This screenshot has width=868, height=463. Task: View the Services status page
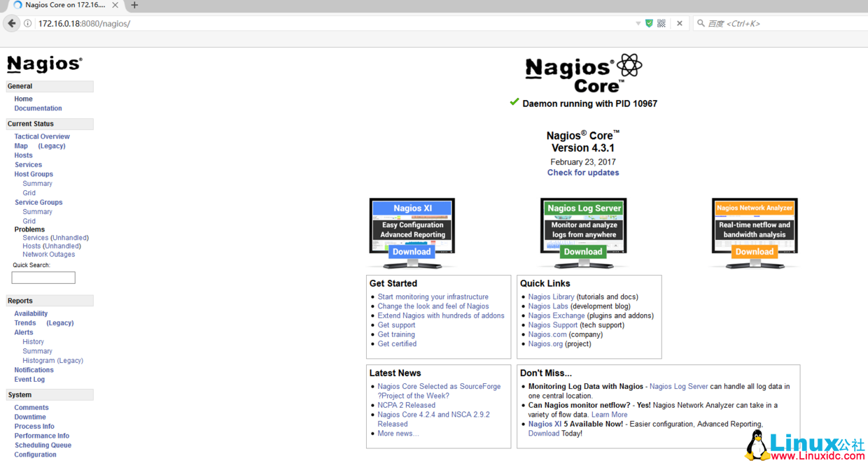(28, 165)
